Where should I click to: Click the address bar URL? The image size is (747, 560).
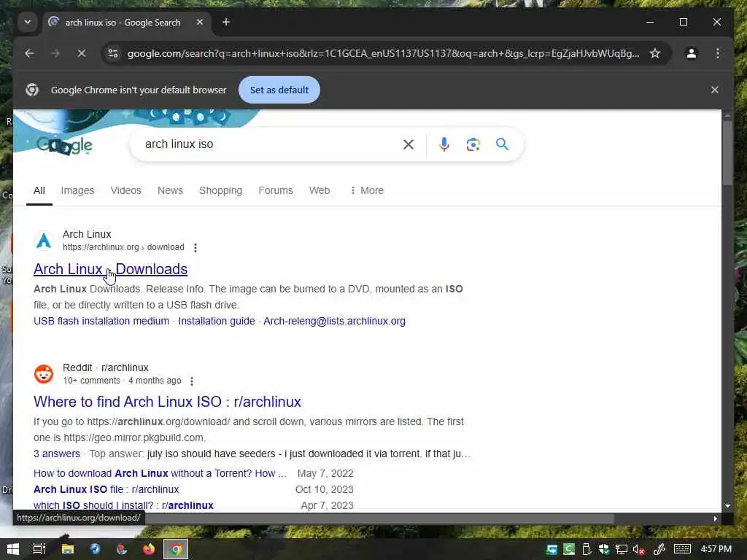[x=383, y=53]
